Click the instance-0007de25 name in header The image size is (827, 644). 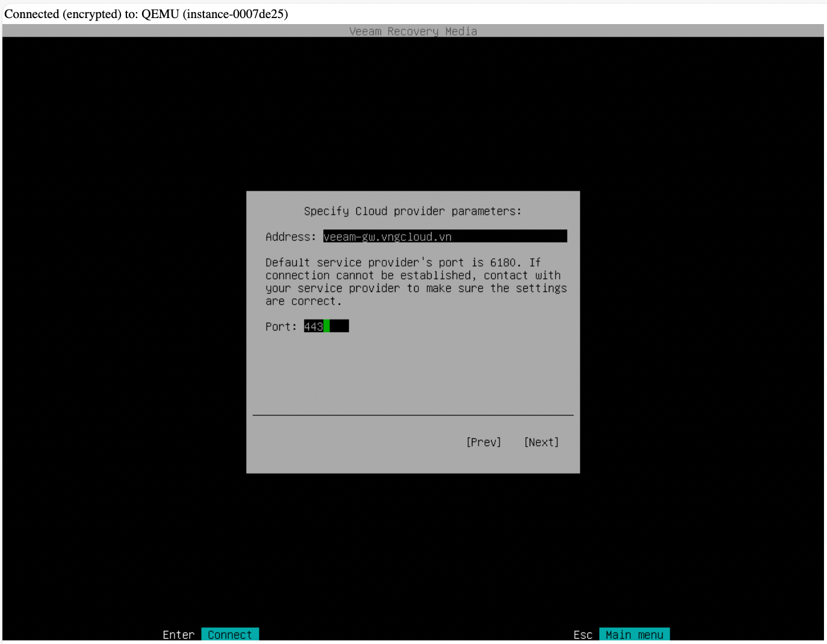pyautogui.click(x=235, y=14)
